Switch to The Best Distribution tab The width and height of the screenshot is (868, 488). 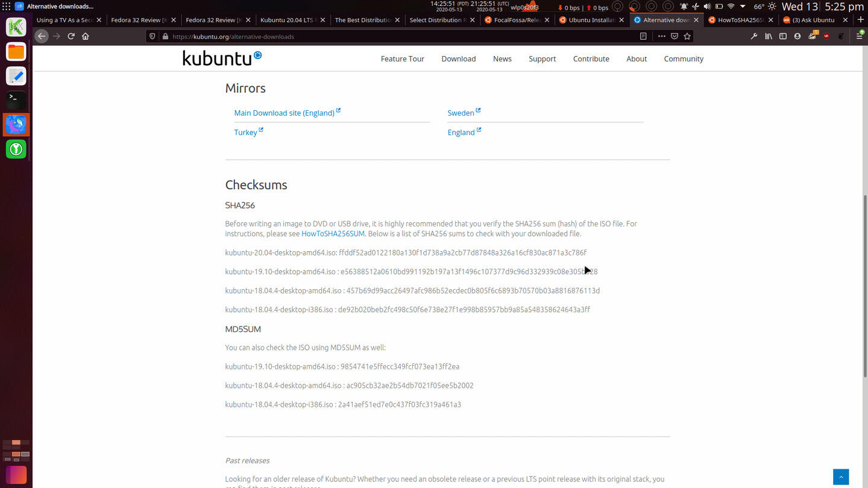coord(366,20)
